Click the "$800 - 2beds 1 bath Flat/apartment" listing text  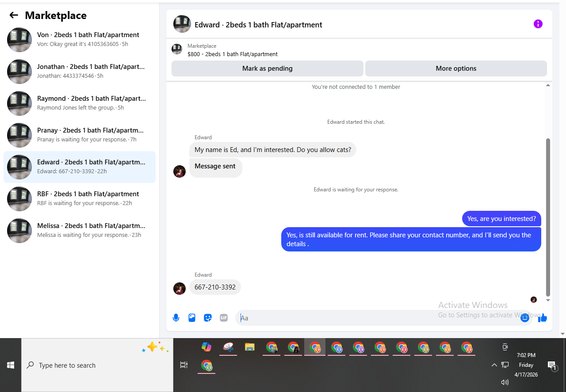click(233, 54)
